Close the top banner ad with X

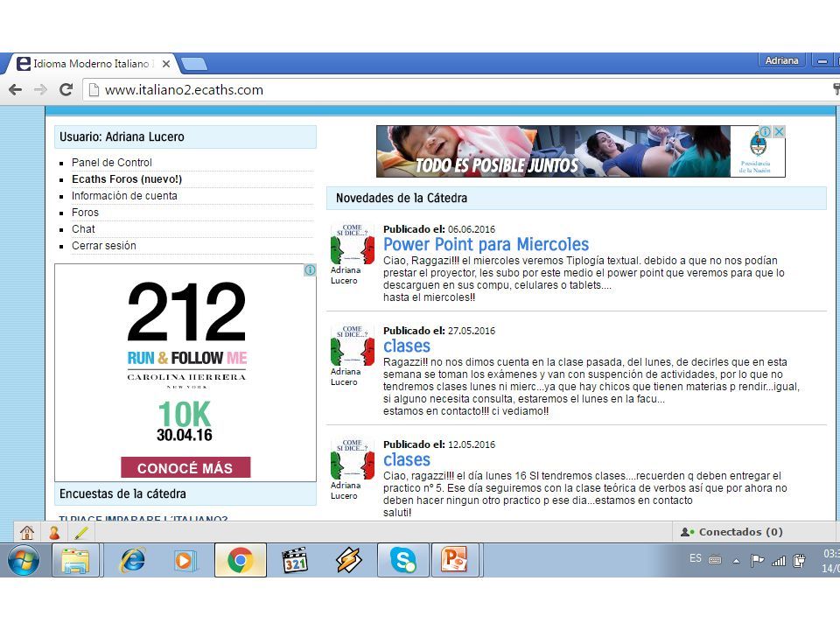pyautogui.click(x=779, y=131)
